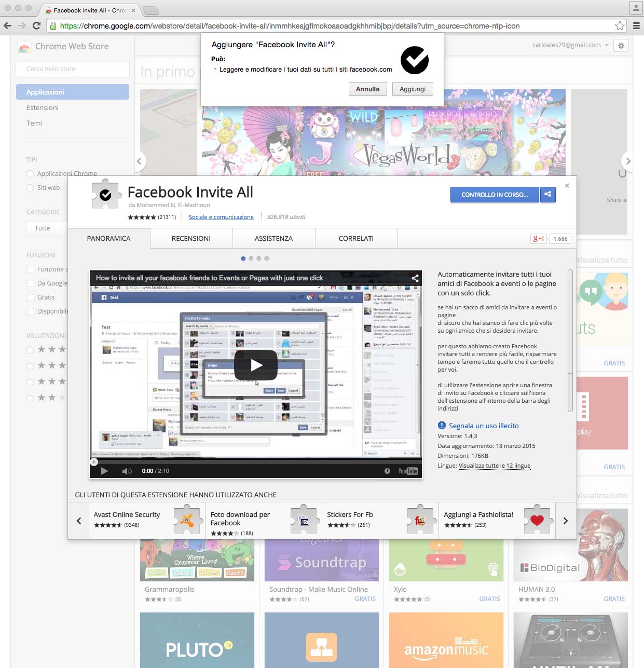Play the video with center play button
The image size is (644, 668).
click(256, 365)
